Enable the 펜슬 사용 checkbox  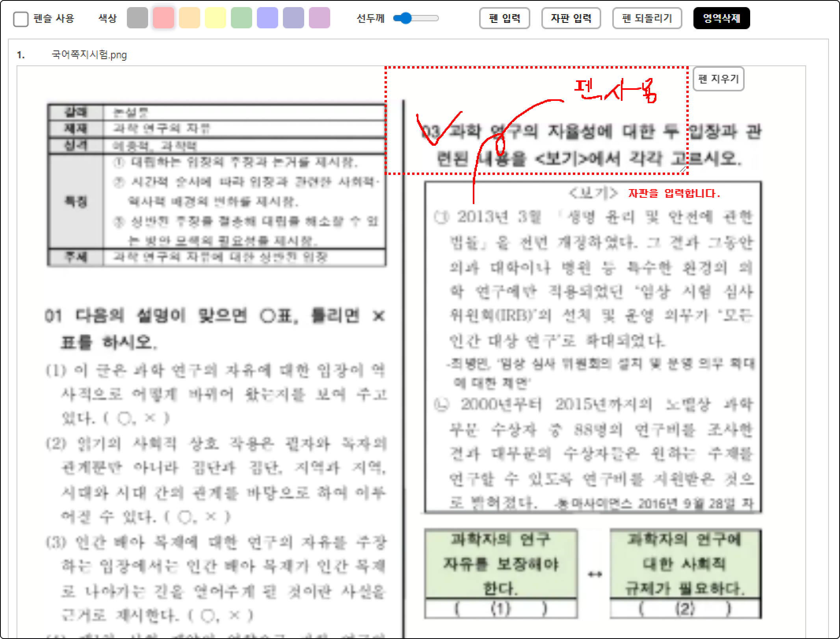coord(21,19)
